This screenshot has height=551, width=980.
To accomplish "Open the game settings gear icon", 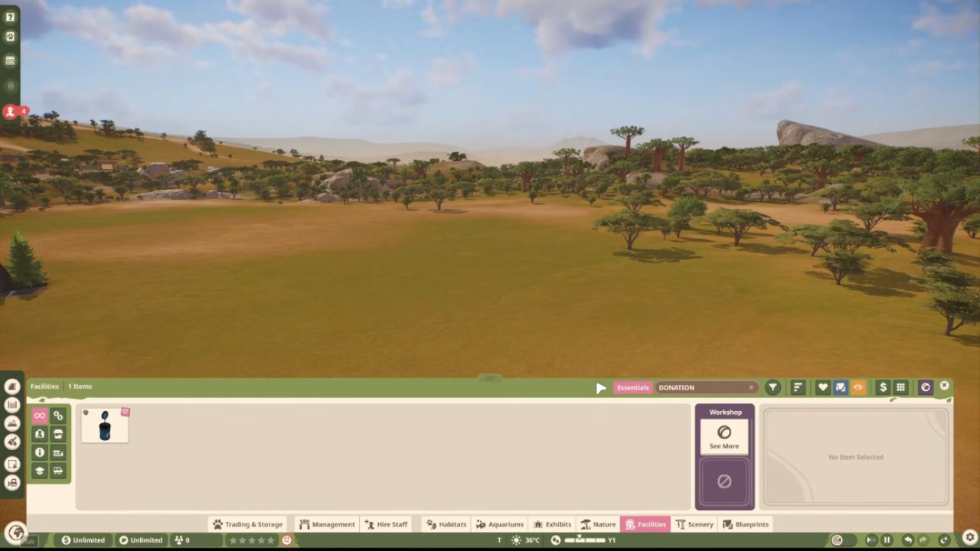I will (969, 536).
